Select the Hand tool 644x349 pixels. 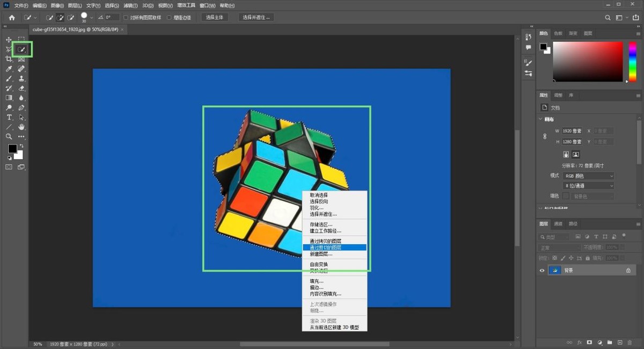pos(22,127)
